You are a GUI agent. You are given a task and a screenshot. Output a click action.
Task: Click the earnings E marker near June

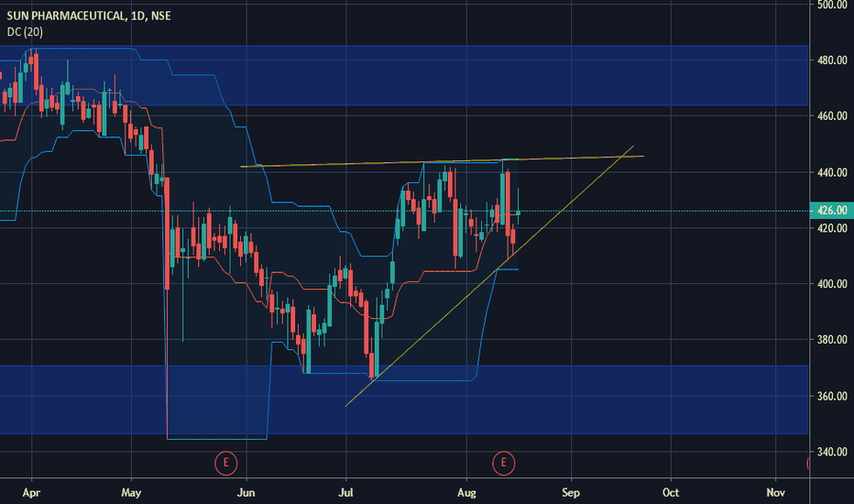coord(225,463)
